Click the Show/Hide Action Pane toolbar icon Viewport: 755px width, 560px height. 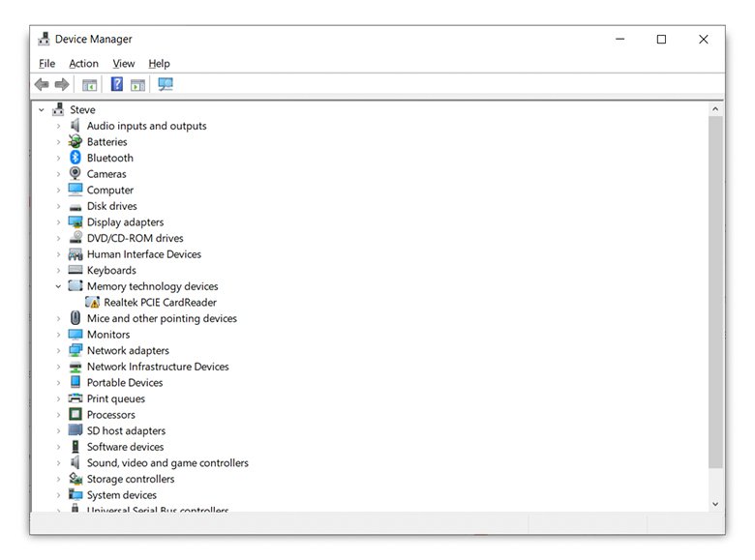[138, 85]
